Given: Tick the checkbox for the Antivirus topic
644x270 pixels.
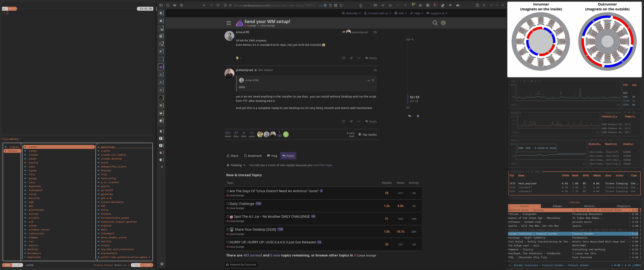Looking at the screenshot, I should pos(228,191).
